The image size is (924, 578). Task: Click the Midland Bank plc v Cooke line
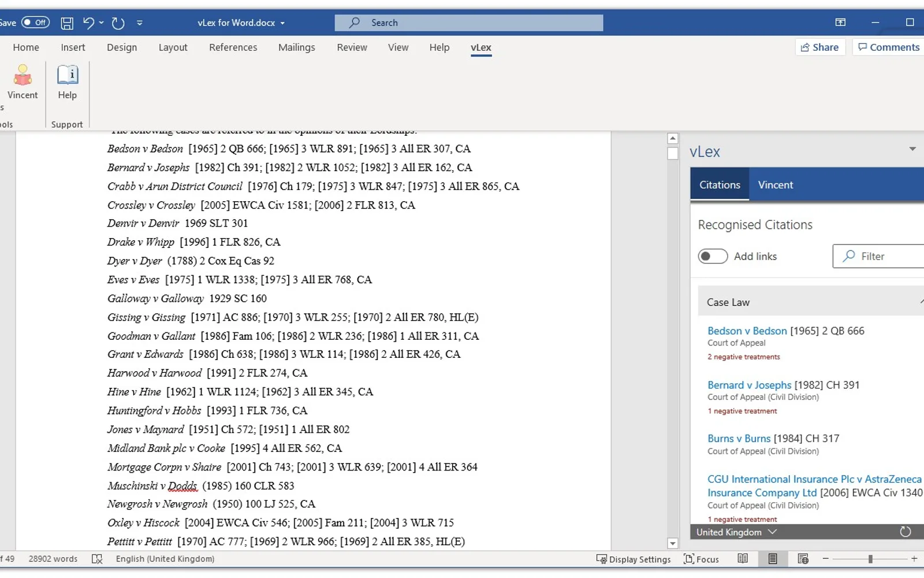225,448
